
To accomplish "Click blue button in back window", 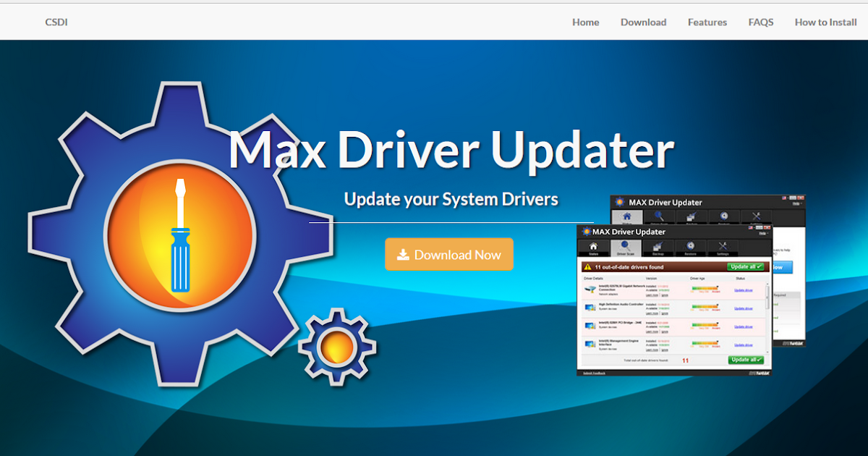I will click(x=783, y=267).
